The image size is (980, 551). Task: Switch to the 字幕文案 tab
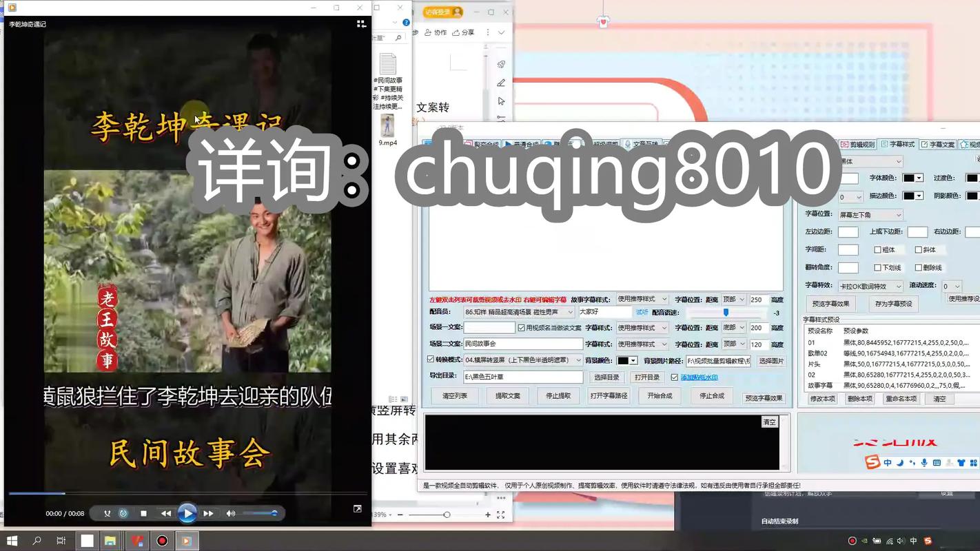[x=937, y=145]
